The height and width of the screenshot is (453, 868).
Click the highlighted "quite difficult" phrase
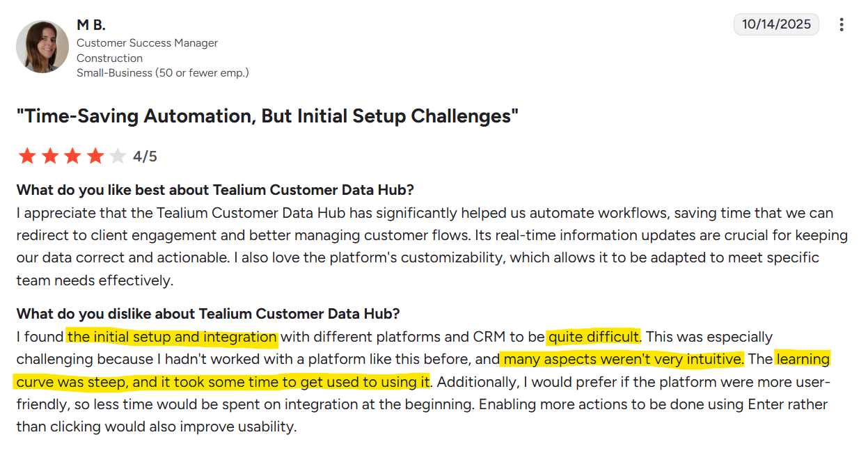(x=593, y=337)
